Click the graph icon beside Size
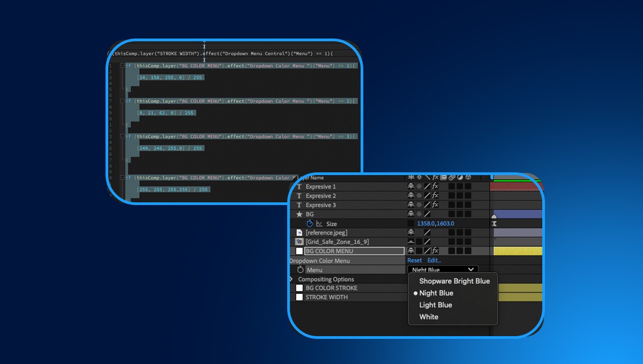Screen dimensions: 643x364 click(x=319, y=224)
